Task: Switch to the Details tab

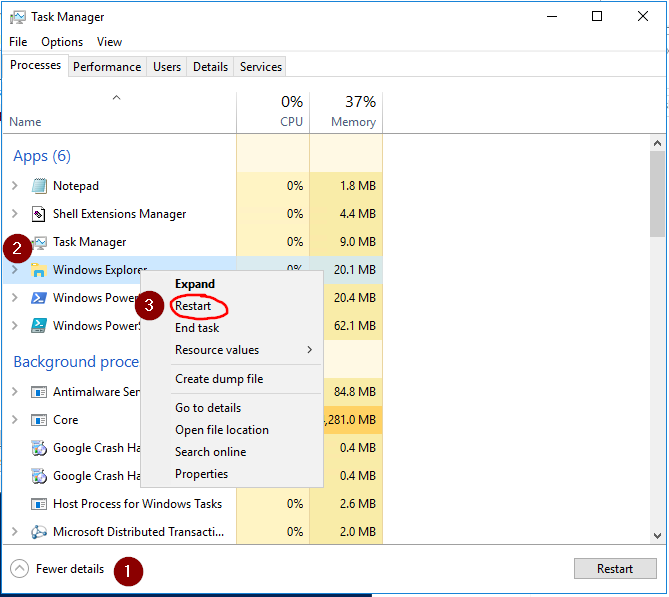Action: [210, 67]
